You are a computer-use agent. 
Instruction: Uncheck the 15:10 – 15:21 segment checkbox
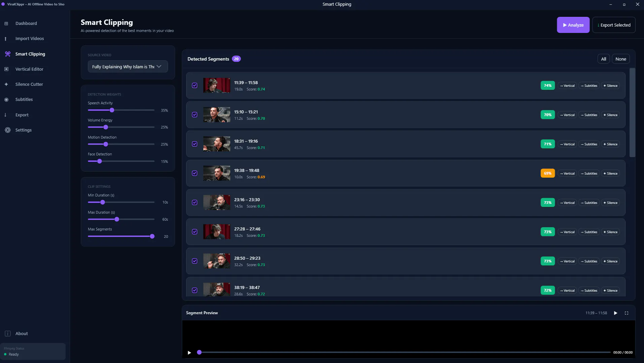[x=195, y=115]
